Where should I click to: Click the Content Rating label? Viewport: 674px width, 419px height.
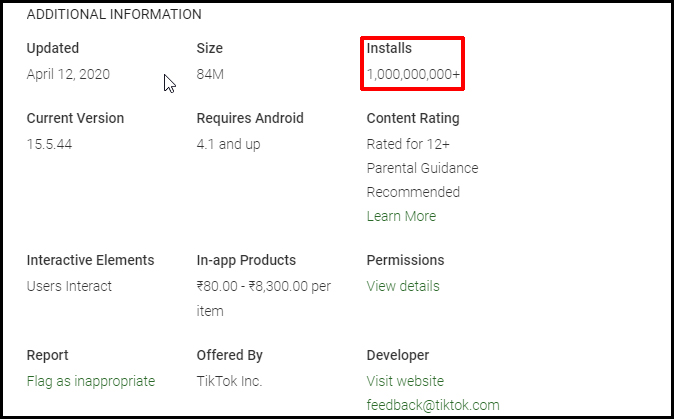(x=413, y=118)
